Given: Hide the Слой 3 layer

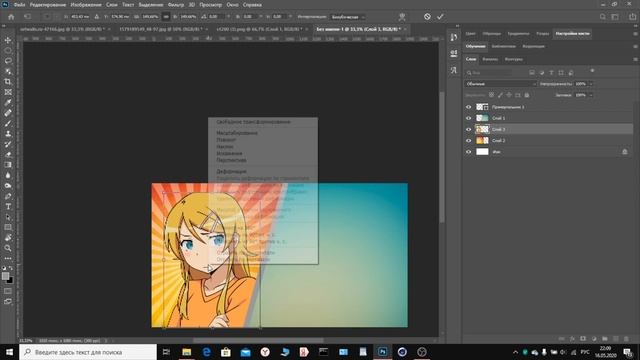Looking at the screenshot, I should pyautogui.click(x=469, y=129).
